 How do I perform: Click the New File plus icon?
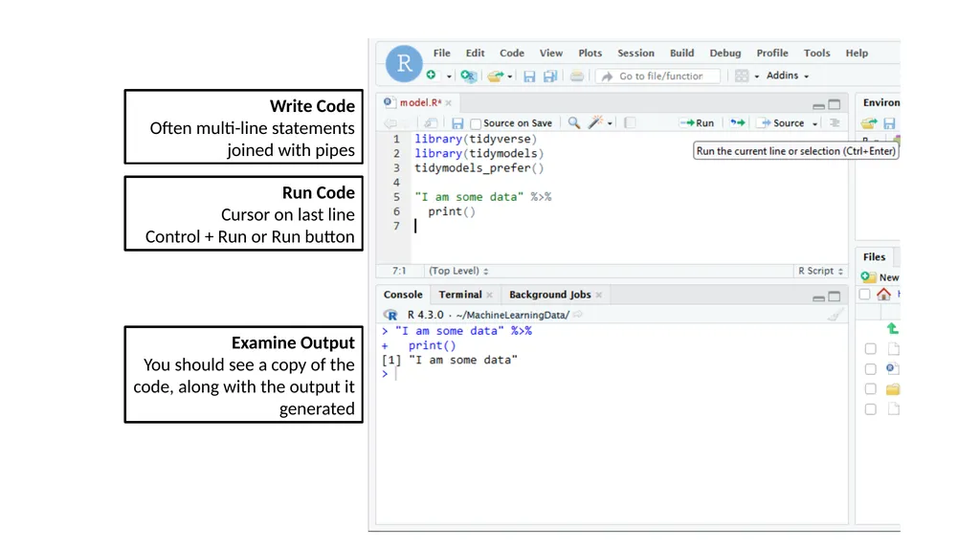point(432,75)
